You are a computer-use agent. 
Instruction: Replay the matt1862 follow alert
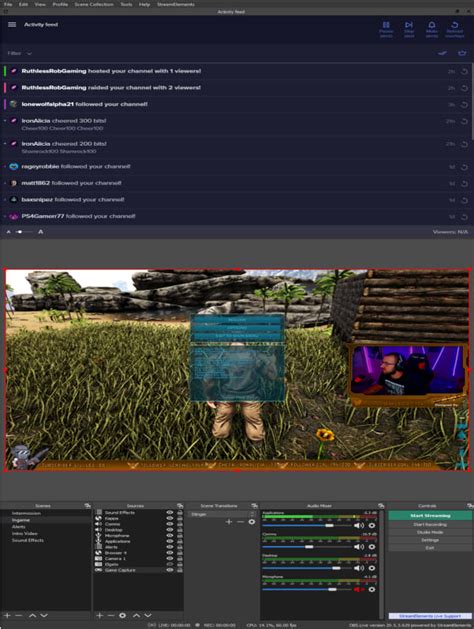tap(464, 183)
